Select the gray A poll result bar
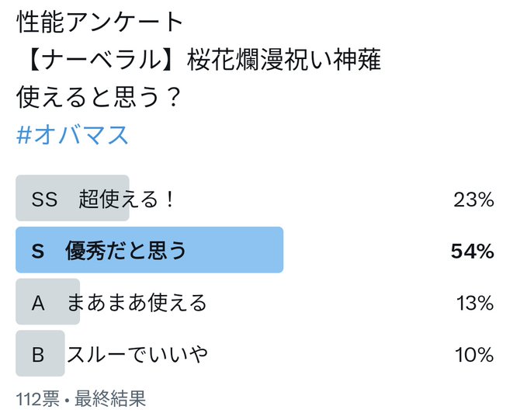The height and width of the screenshot is (420, 527). (x=47, y=302)
